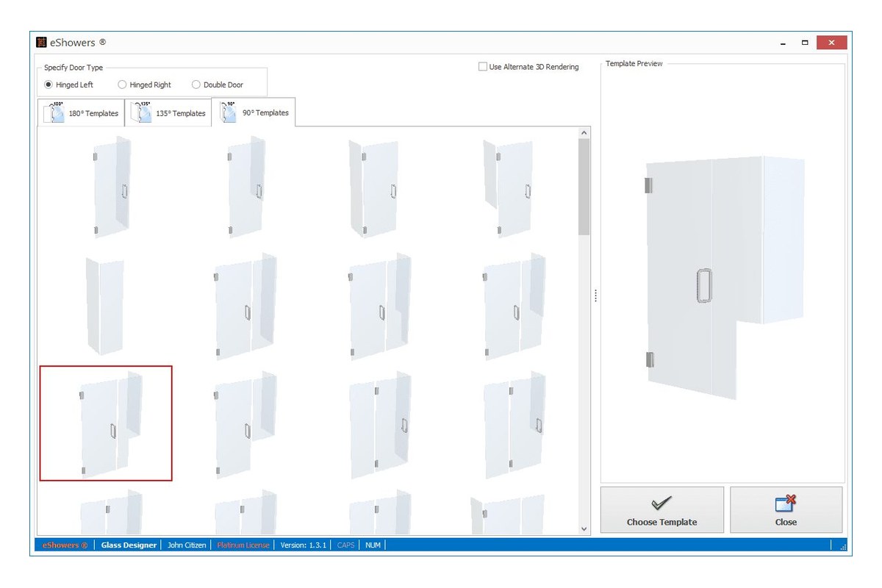Minimize the eShowers window

point(784,43)
